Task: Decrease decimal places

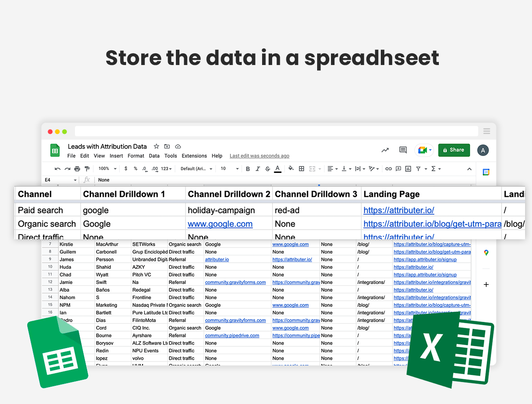Action: coord(145,169)
